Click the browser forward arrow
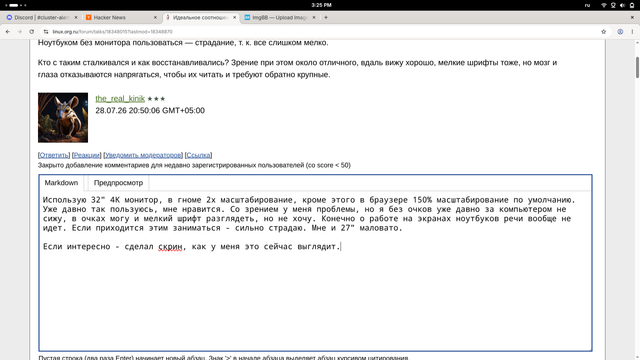This screenshot has height=360, width=640. (19, 31)
